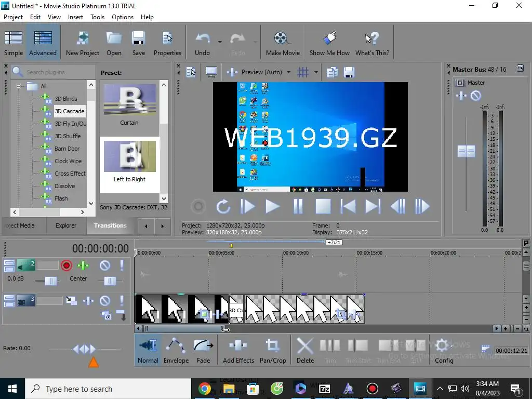
Task: Save the current project
Action: [138, 43]
